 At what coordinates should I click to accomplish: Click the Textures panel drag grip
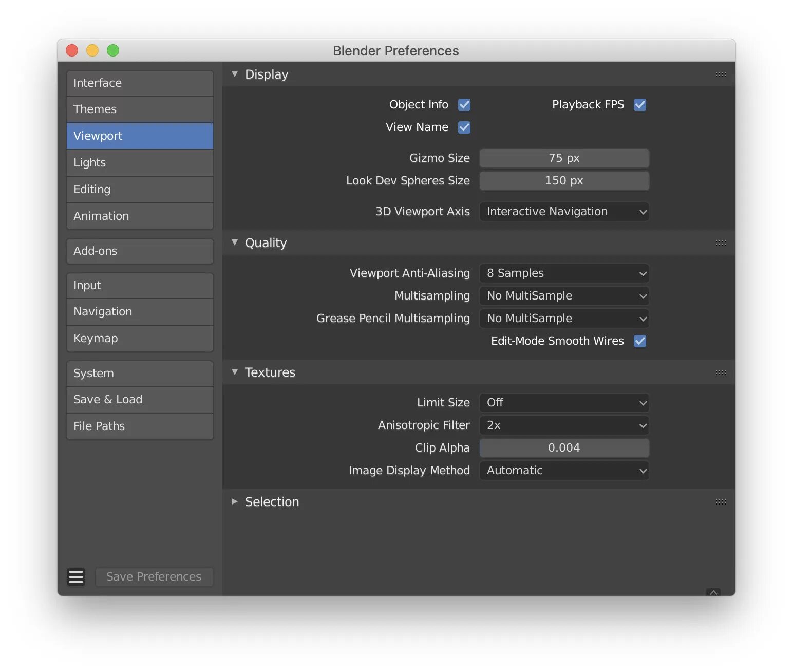click(721, 372)
